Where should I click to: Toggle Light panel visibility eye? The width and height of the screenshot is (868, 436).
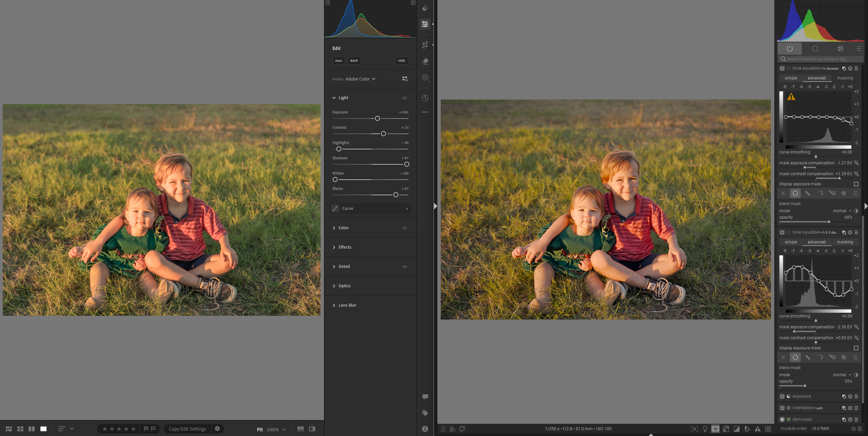coord(404,98)
